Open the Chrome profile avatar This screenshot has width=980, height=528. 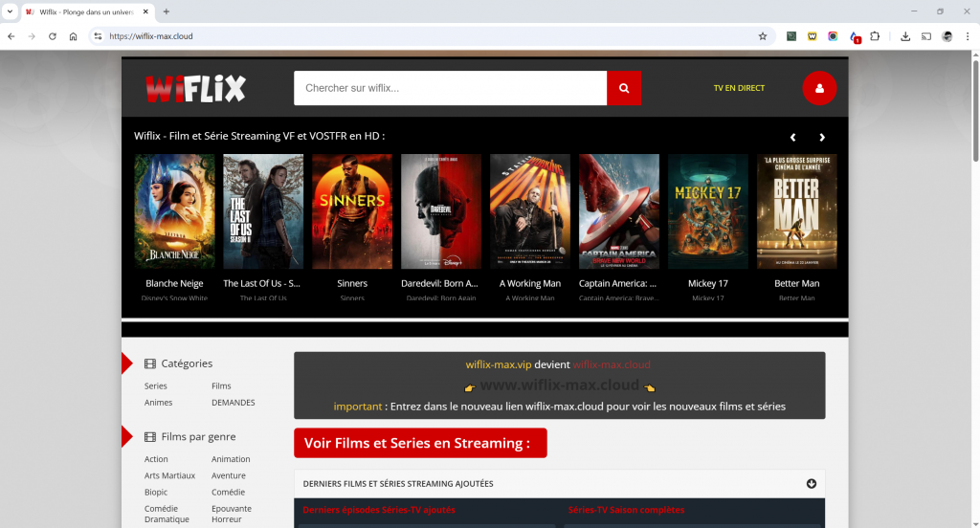point(947,36)
